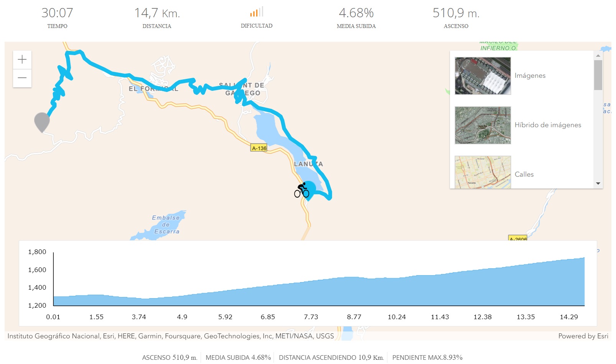616x364 pixels.
Task: Choose the Híbrido de imágenes label
Action: pyautogui.click(x=548, y=125)
